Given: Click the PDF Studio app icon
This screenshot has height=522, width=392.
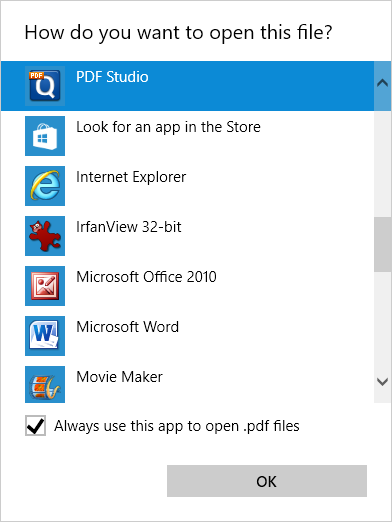Looking at the screenshot, I should [x=45, y=86].
